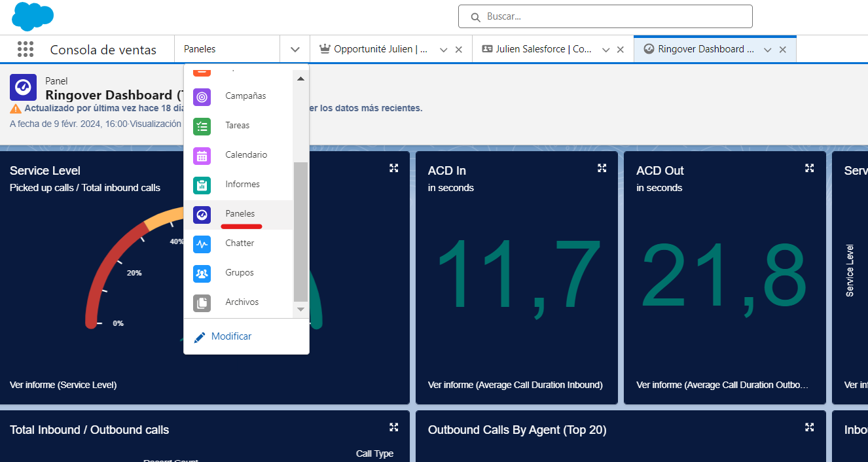Open Ver informe (Average Call Duration Inbound)

[x=515, y=385]
